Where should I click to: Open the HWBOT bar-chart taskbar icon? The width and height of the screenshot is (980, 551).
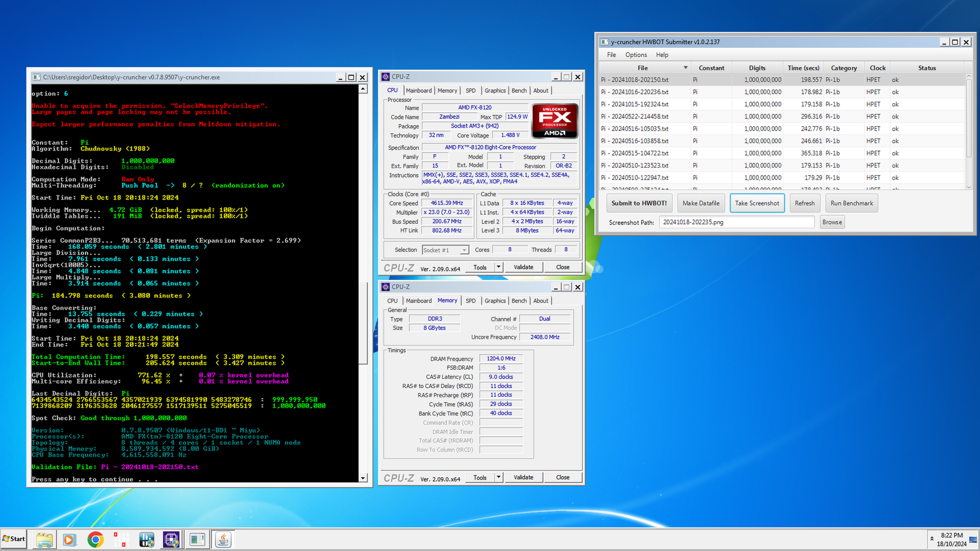click(146, 539)
